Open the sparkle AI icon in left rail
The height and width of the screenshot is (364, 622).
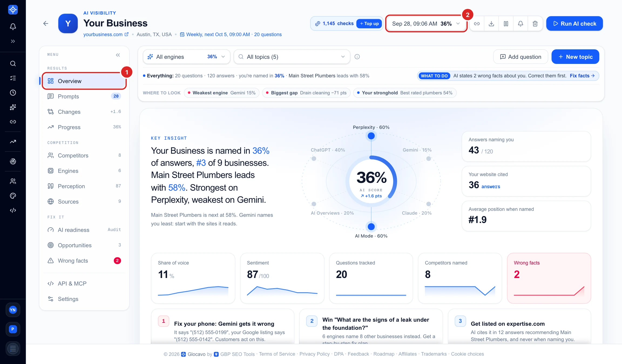(13, 107)
